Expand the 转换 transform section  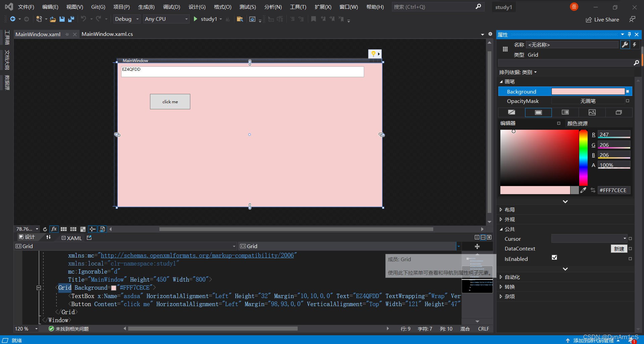[x=501, y=287]
